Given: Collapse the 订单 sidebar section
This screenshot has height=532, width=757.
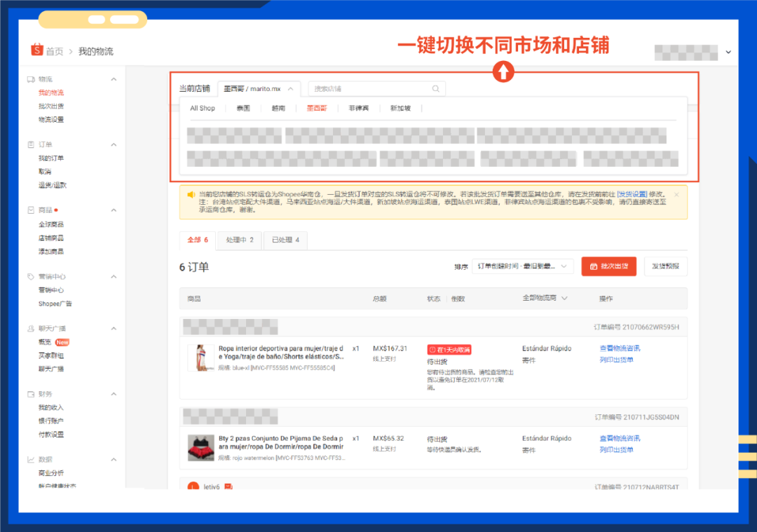Looking at the screenshot, I should pyautogui.click(x=115, y=144).
